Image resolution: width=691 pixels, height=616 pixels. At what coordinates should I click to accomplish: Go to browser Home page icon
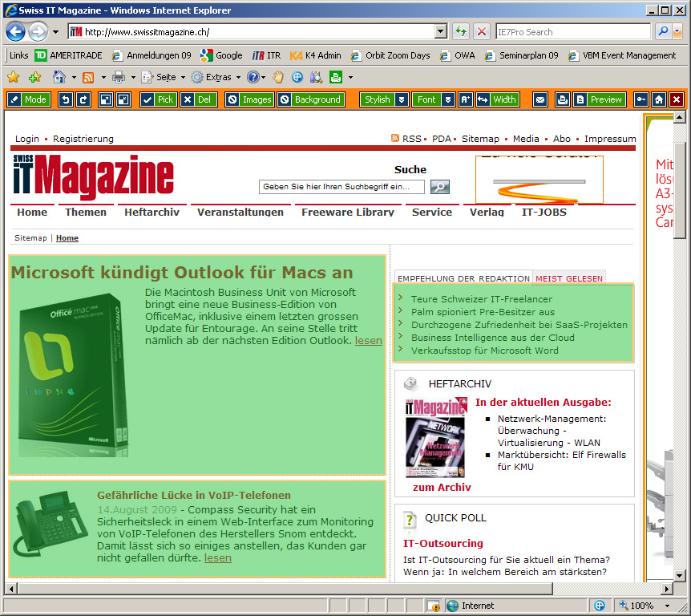59,77
